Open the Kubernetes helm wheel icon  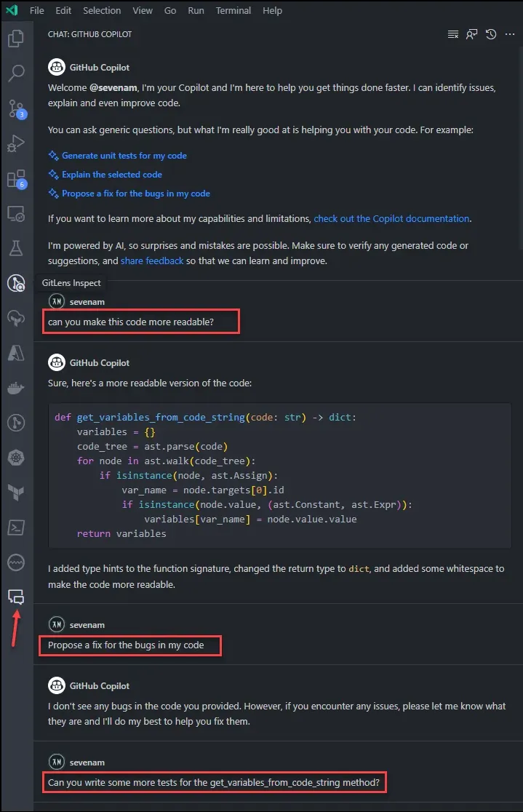click(x=16, y=458)
